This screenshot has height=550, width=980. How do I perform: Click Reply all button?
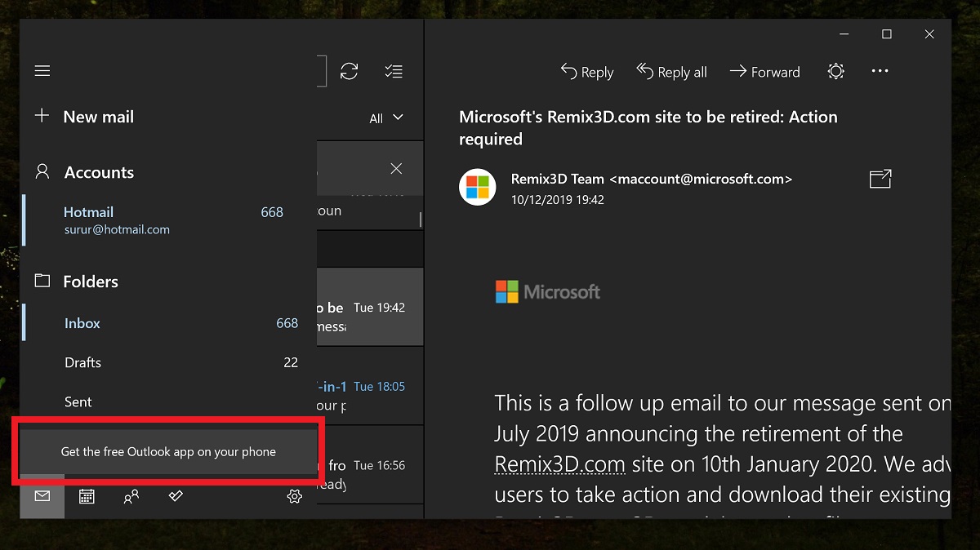coord(672,73)
